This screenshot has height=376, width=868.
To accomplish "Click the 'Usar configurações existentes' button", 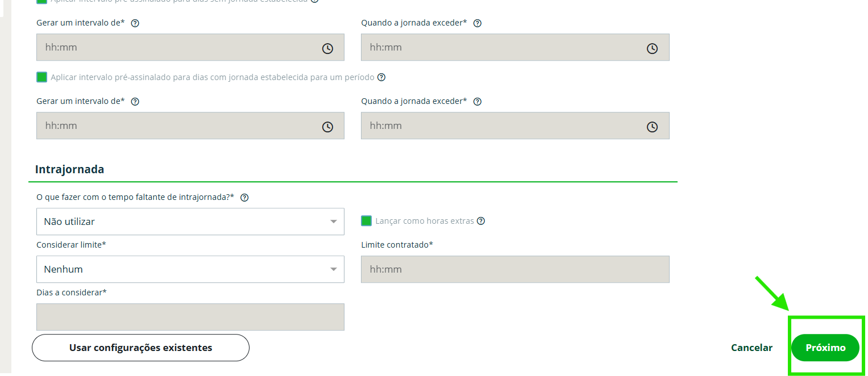I will click(140, 348).
